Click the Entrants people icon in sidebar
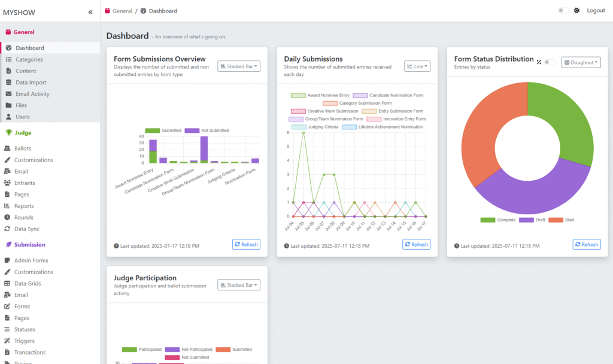This screenshot has height=364, width=613. point(8,183)
